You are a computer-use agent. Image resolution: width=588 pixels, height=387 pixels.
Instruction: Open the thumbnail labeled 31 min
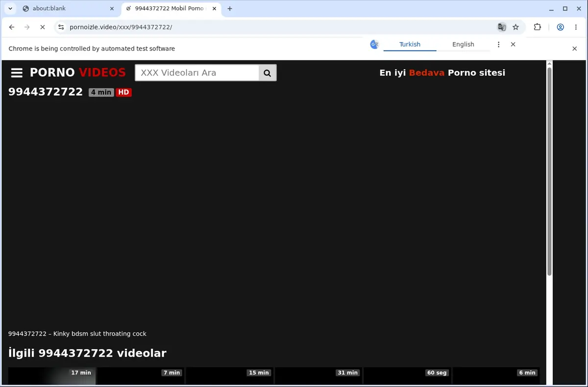(x=318, y=376)
